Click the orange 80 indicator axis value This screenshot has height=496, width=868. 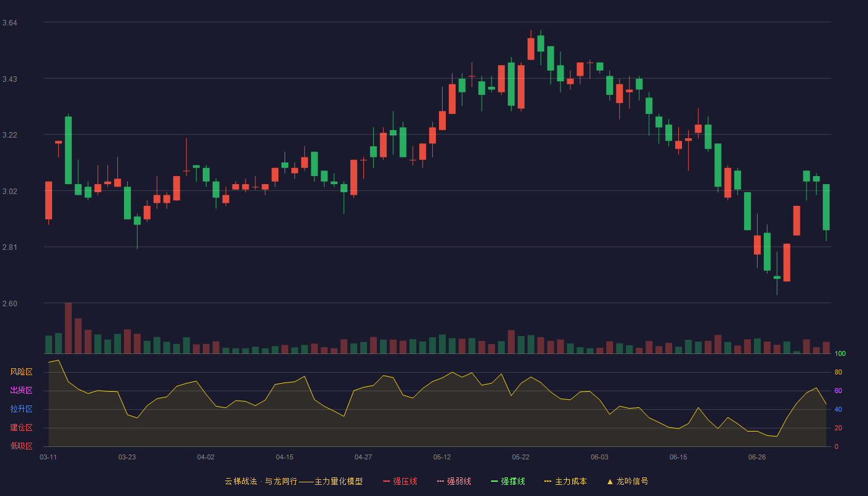(838, 372)
